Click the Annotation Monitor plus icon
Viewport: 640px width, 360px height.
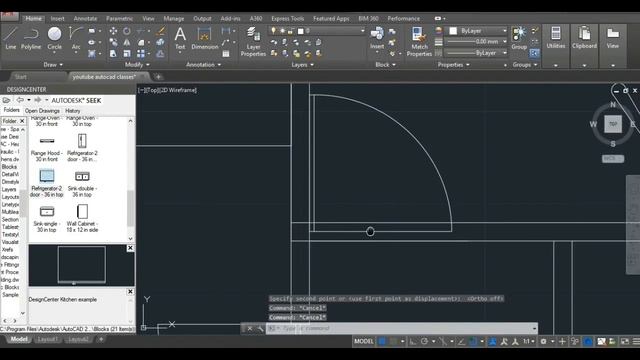562,341
